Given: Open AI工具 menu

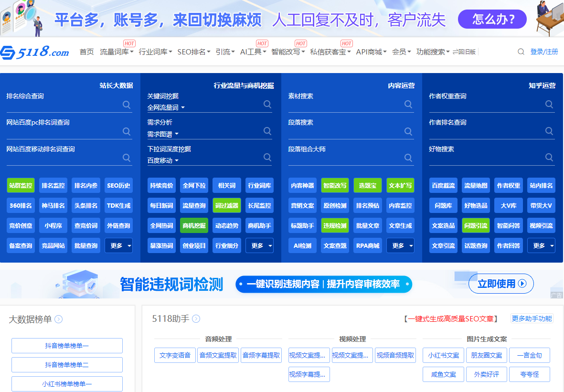Looking at the screenshot, I should click(253, 52).
